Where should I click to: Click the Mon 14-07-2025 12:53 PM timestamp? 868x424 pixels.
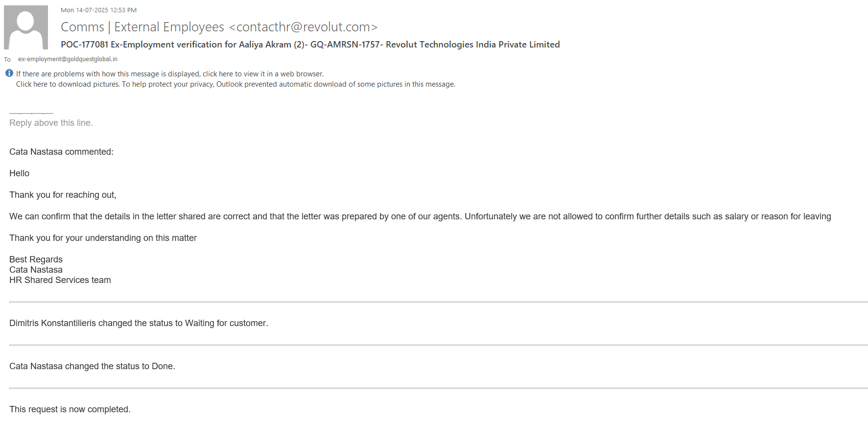(x=98, y=10)
